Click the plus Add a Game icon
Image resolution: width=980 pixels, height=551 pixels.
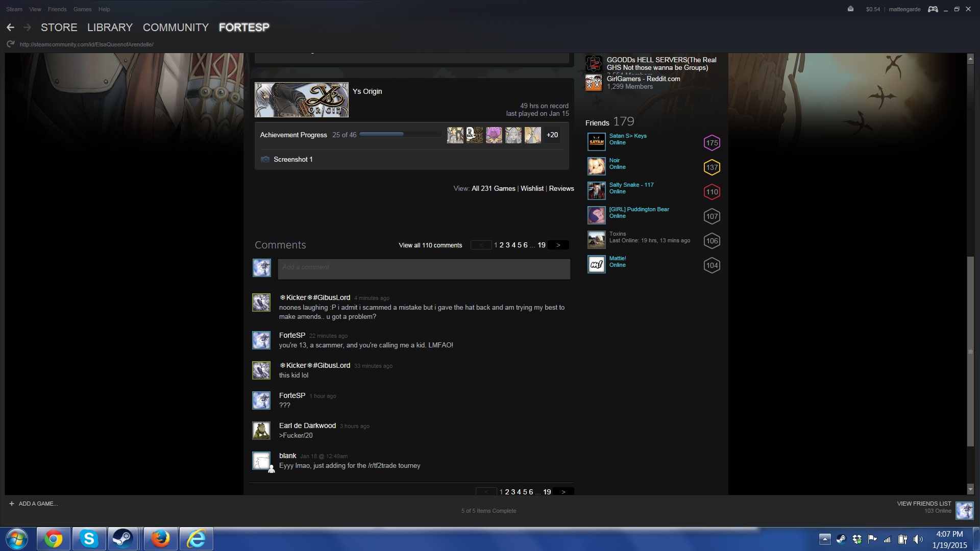(11, 504)
